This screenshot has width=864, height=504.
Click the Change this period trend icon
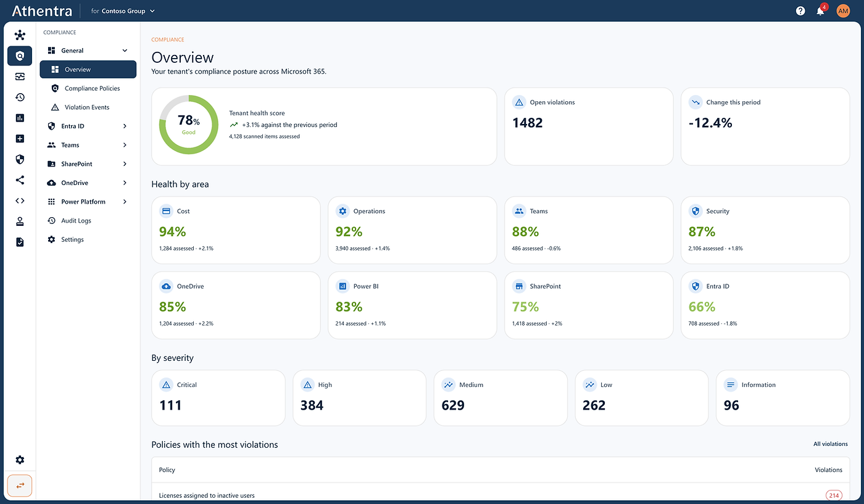tap(696, 102)
